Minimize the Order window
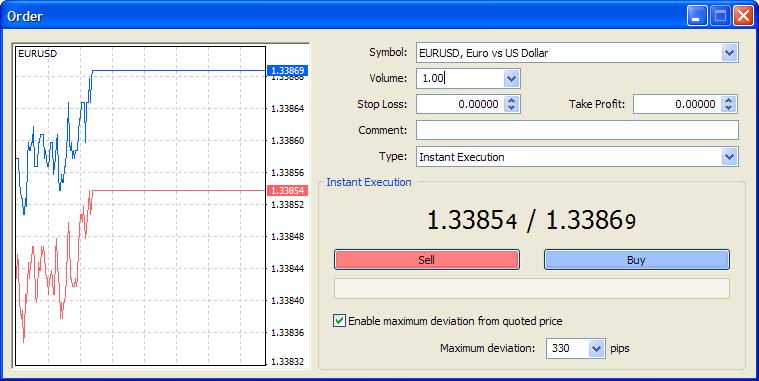 (x=697, y=16)
